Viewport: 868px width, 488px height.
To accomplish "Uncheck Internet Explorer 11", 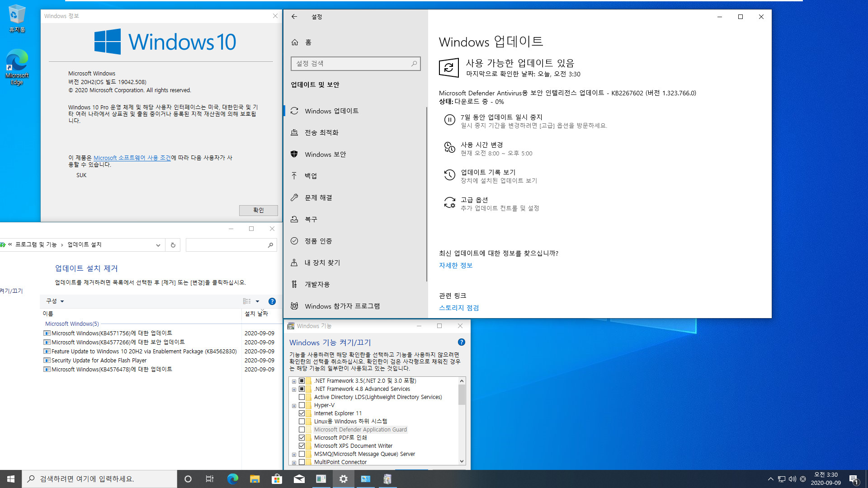I will coord(302,413).
